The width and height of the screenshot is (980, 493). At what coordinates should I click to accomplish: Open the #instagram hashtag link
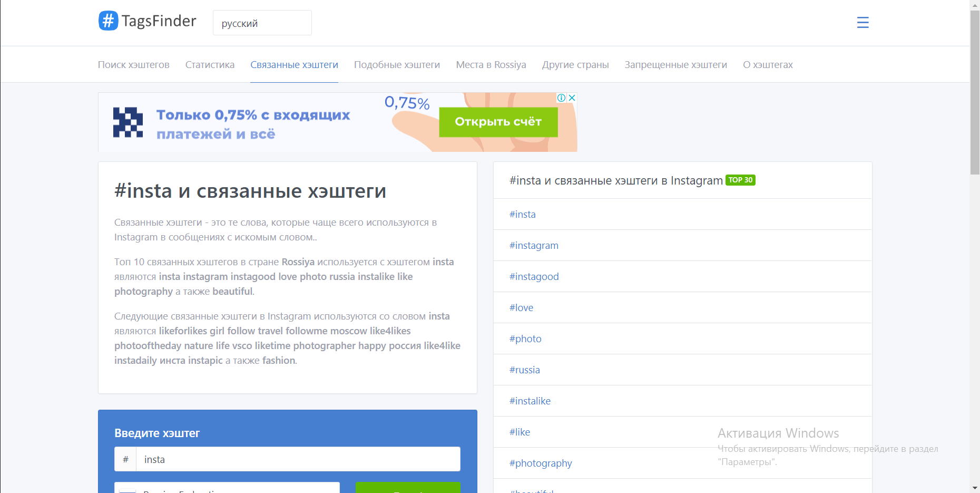point(534,245)
